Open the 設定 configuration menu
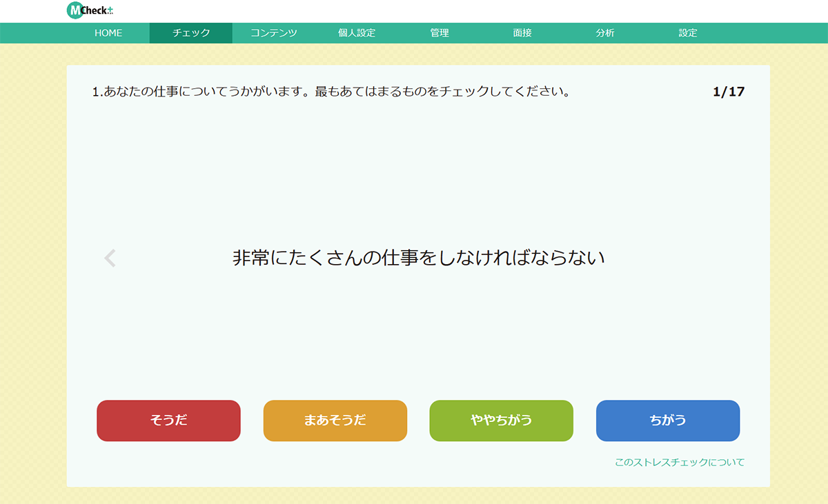The height and width of the screenshot is (504, 828). [x=687, y=32]
